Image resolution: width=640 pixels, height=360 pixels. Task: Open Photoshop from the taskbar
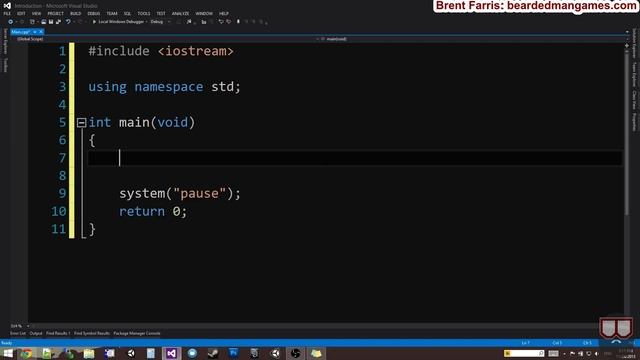(x=233, y=353)
